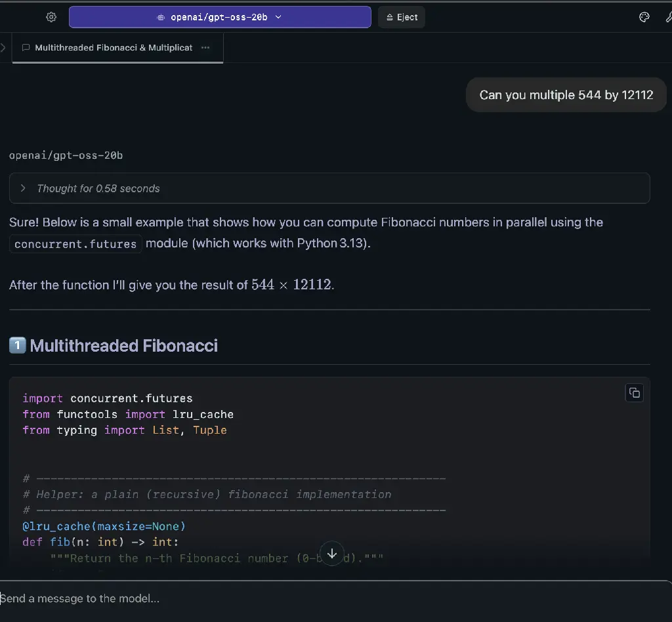Click the 'Multithreaded Fibonacci' heading
The image size is (672, 622).
coord(123,346)
